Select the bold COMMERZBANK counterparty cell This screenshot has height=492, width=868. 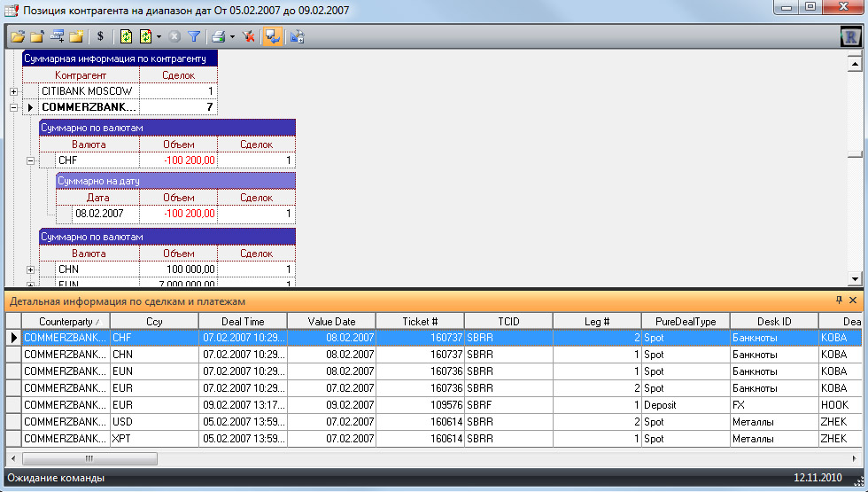point(89,107)
